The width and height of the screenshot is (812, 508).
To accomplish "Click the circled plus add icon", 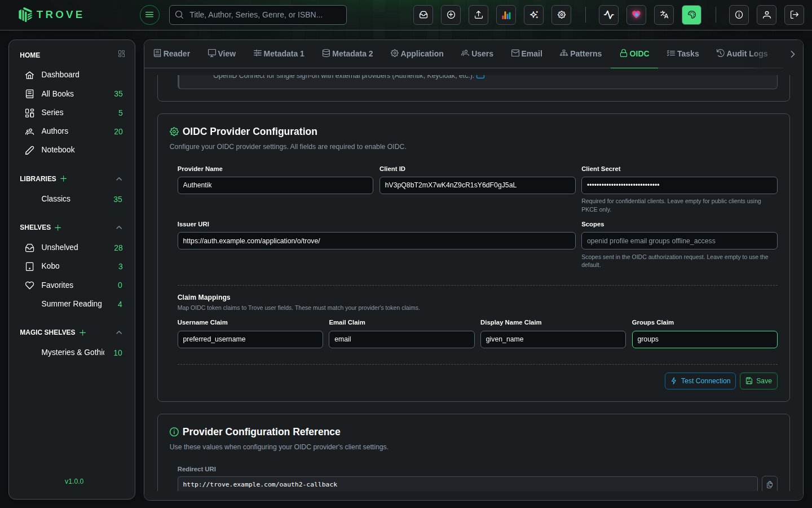I will [x=451, y=15].
